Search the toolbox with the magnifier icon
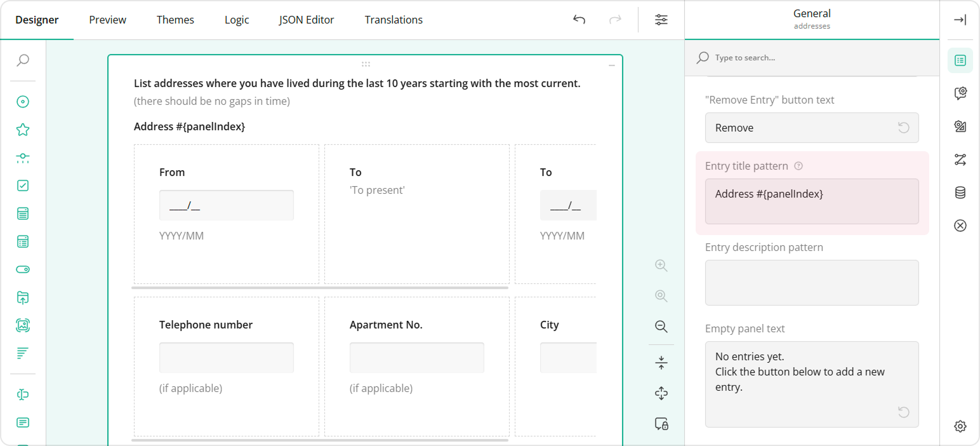This screenshot has width=980, height=446. [23, 60]
